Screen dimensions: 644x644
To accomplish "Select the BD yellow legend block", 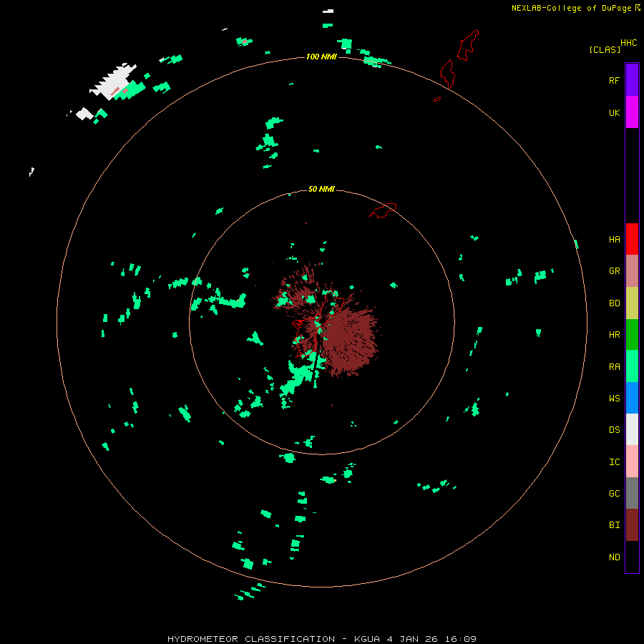I will [x=632, y=303].
